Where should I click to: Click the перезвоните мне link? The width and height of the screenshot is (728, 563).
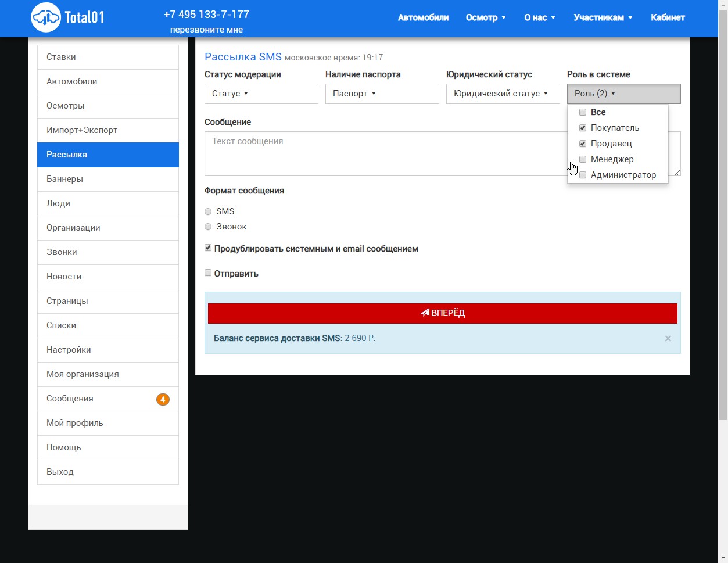click(x=206, y=30)
